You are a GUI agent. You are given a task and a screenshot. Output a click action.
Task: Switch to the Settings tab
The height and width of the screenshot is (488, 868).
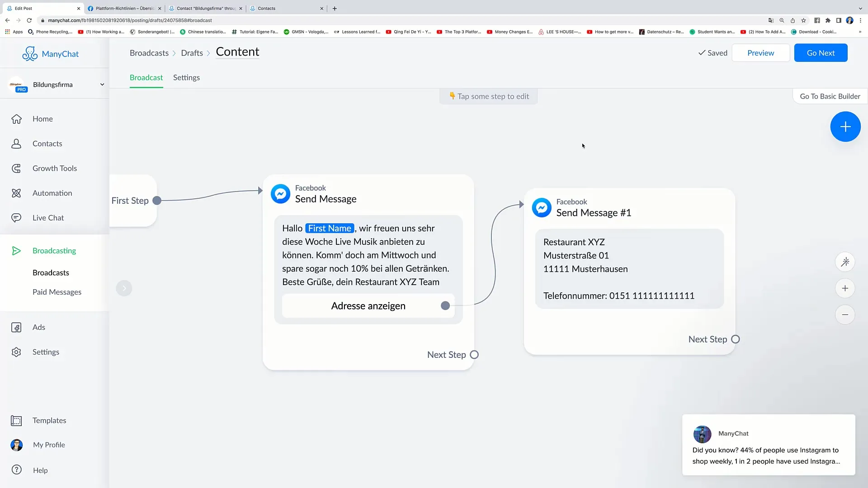187,77
